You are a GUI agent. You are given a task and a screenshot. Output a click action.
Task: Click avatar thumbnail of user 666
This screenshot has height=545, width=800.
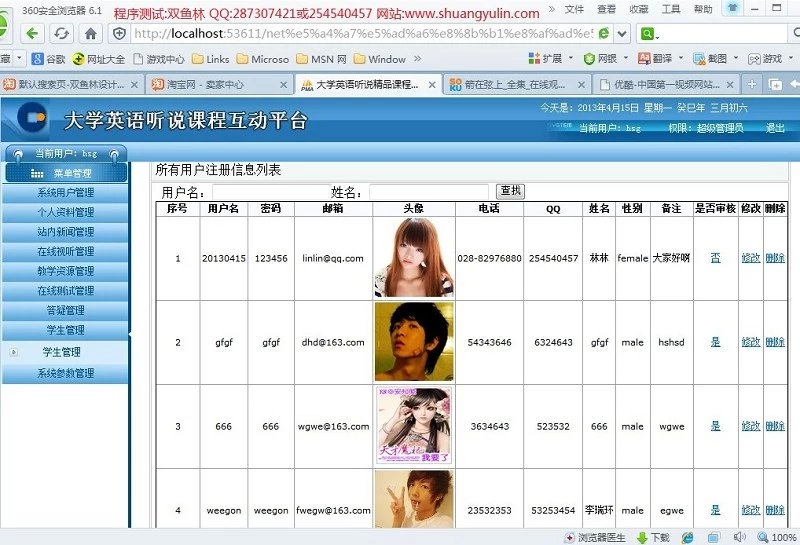tap(414, 426)
